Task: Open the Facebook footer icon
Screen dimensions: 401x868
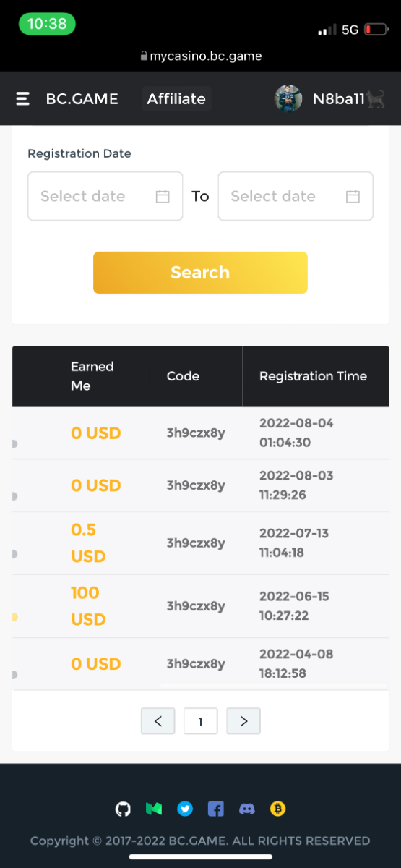Action: coord(216,809)
